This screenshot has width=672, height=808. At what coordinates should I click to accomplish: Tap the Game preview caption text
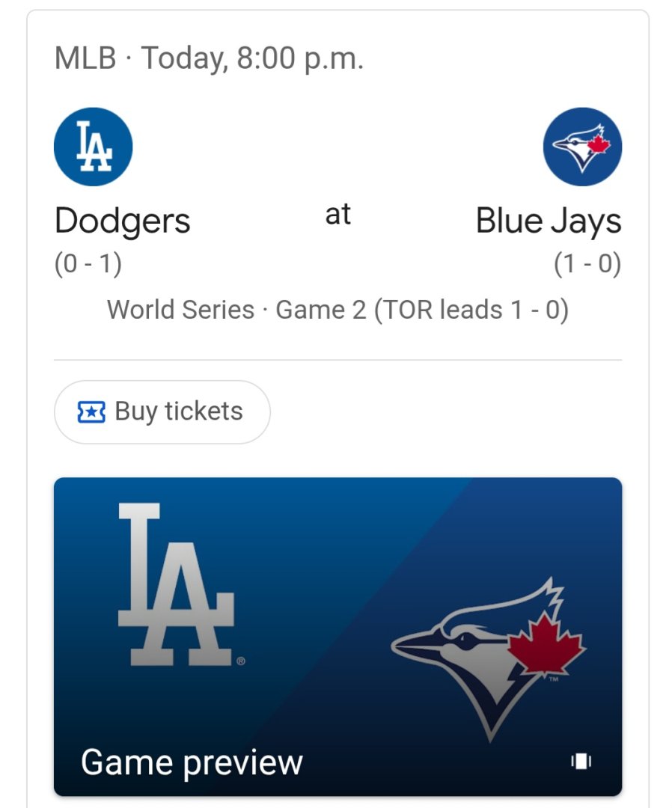192,762
